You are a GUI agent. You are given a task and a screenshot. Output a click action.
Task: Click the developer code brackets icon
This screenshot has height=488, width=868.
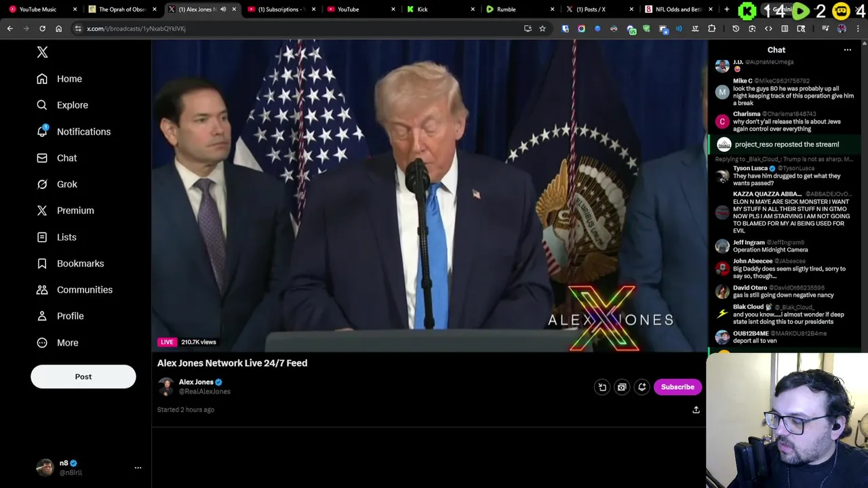coord(768,28)
